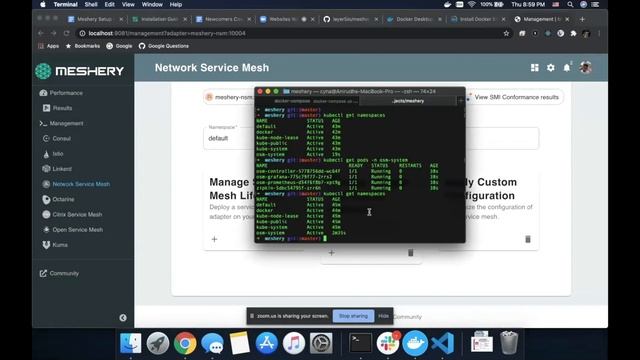Select Citrix Service Mesh in sidebar
The width and height of the screenshot is (640, 360).
coord(72,214)
